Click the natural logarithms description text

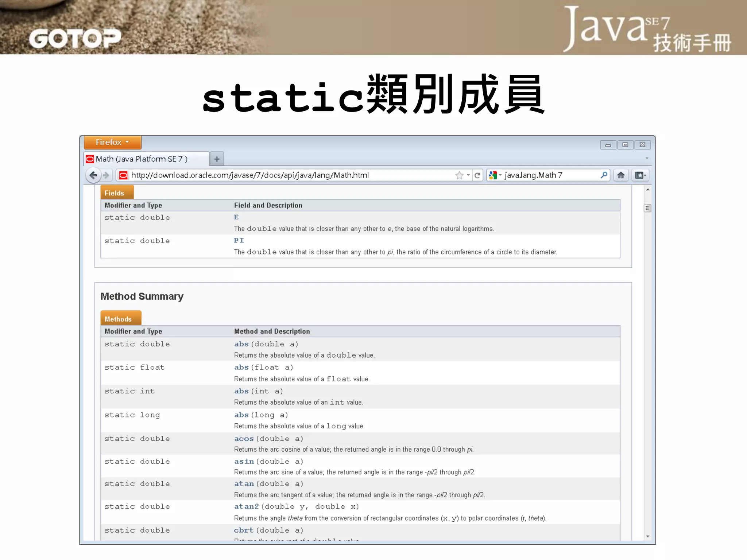[x=364, y=229]
